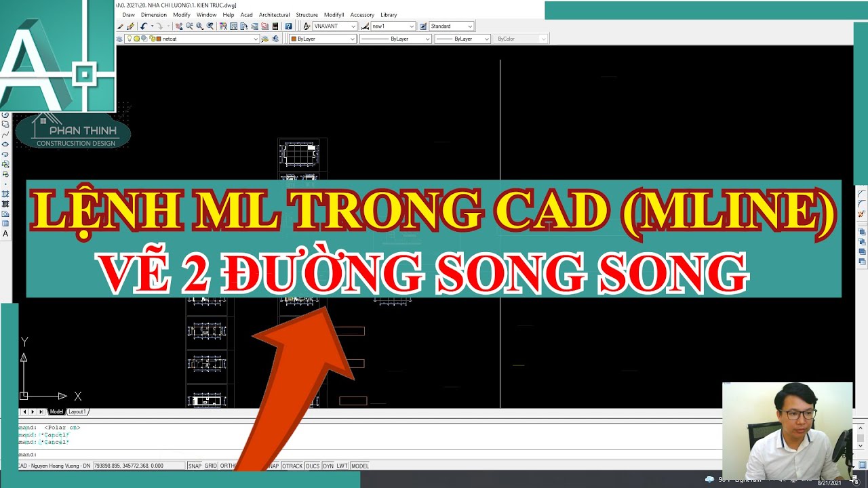Click the weather icon in Windows taskbar

709,479
